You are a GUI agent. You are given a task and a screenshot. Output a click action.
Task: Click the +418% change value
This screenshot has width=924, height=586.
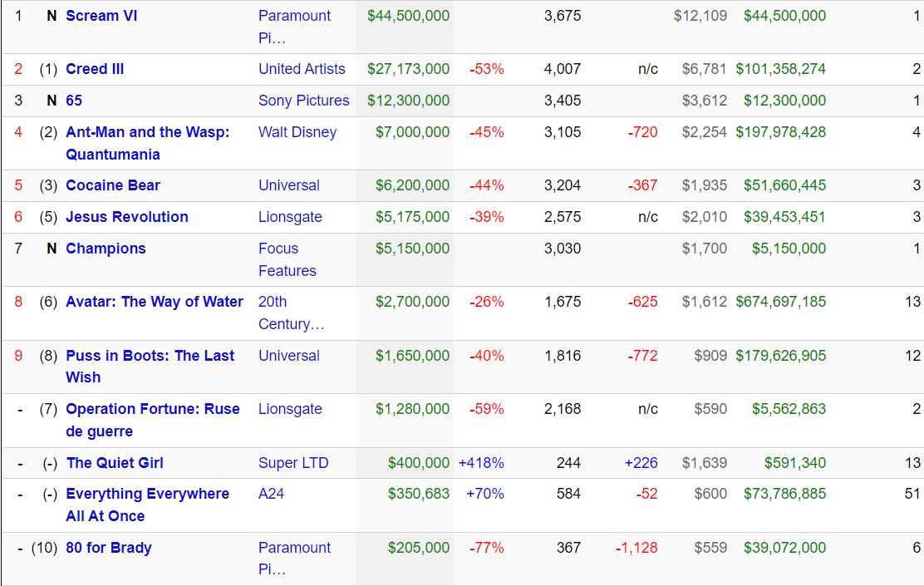click(481, 463)
